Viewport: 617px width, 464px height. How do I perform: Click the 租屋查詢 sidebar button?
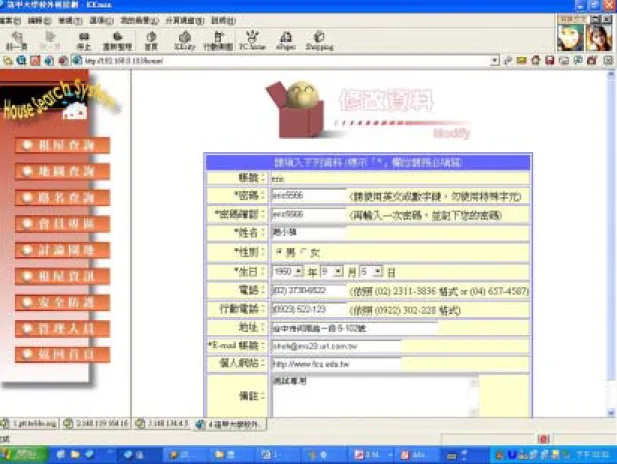coord(63,145)
